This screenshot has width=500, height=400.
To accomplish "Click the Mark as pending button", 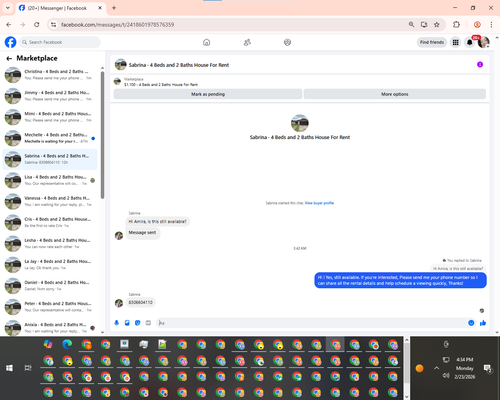I will click(208, 94).
